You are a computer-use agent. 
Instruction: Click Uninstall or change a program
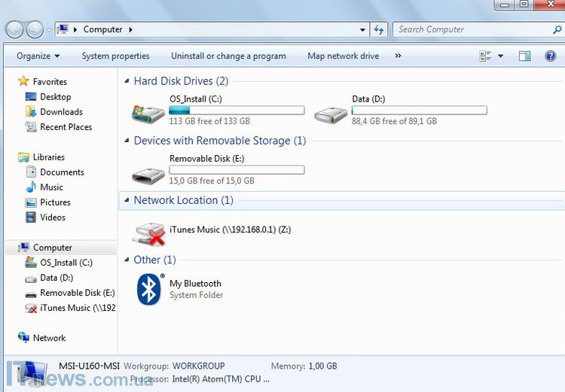click(x=228, y=56)
